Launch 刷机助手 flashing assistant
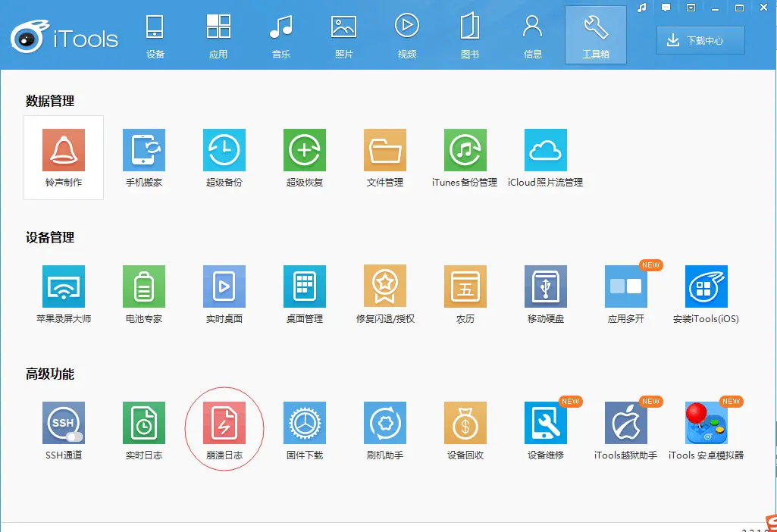 pyautogui.click(x=384, y=430)
